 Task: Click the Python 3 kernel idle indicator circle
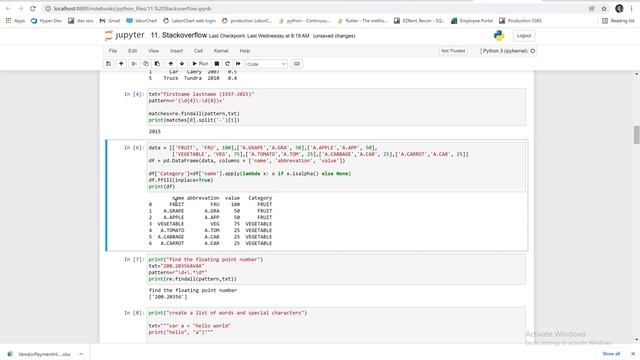(x=533, y=51)
